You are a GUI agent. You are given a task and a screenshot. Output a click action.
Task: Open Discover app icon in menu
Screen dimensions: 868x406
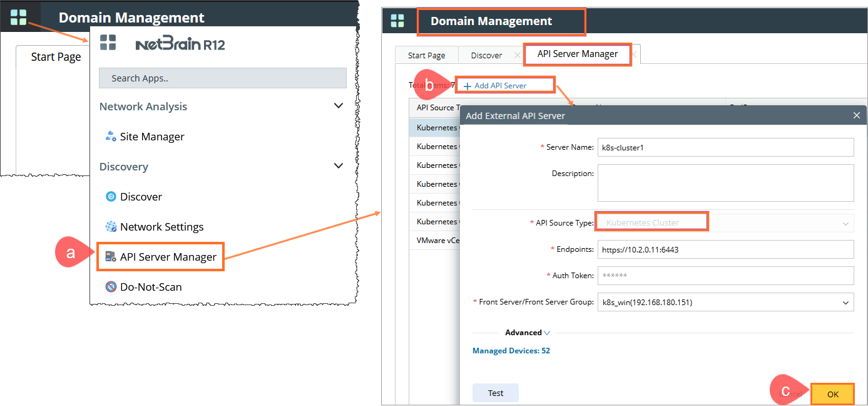111,197
